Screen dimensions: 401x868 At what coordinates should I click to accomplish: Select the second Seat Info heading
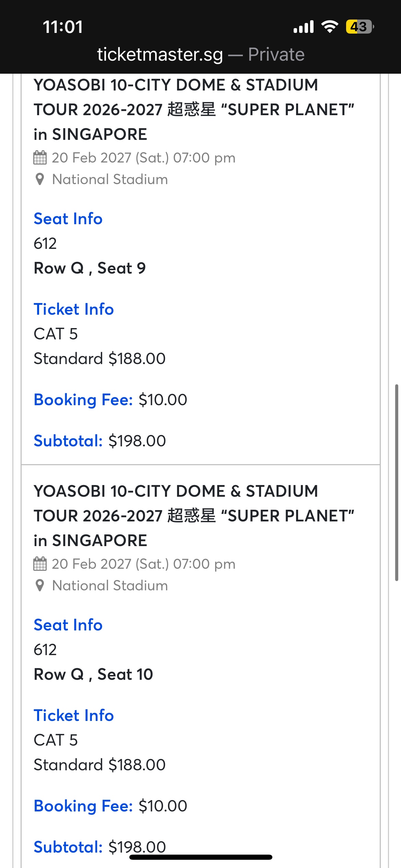[x=68, y=625]
